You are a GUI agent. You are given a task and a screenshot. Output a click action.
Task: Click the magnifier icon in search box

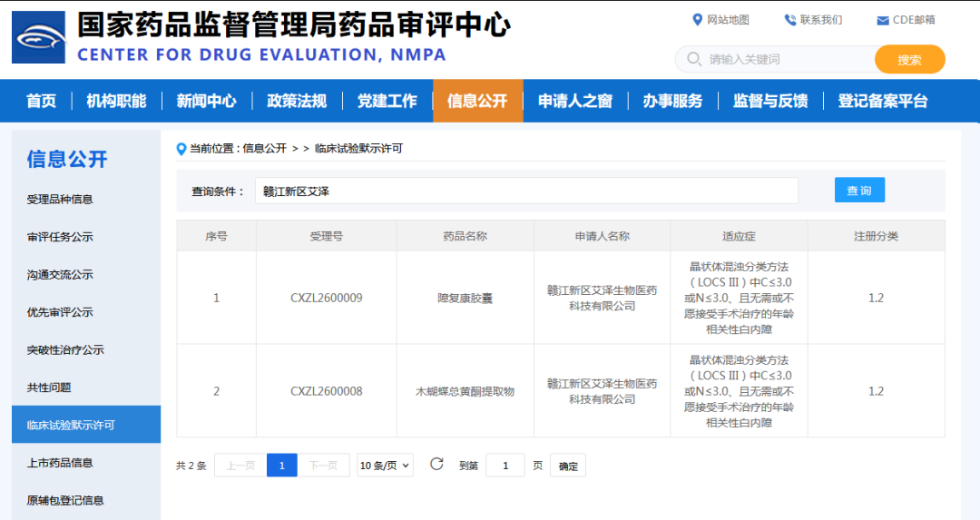694,59
